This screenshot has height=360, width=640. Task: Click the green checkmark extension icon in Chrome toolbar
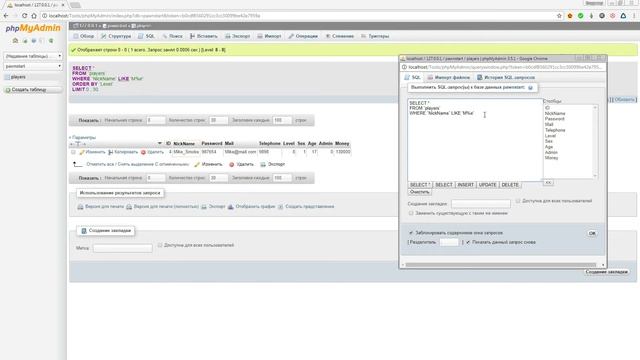pyautogui.click(x=580, y=16)
